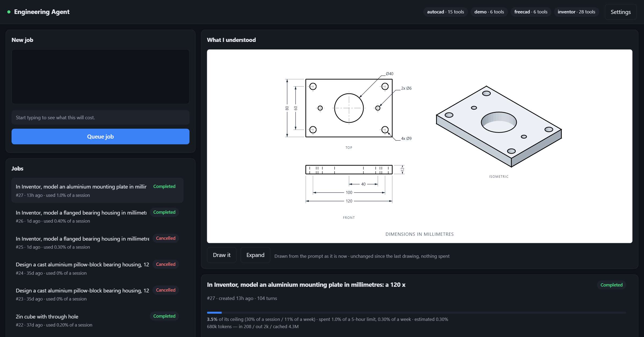Click the Completed badge on job #27 row
Screen dimensions: 644x337
164,186
